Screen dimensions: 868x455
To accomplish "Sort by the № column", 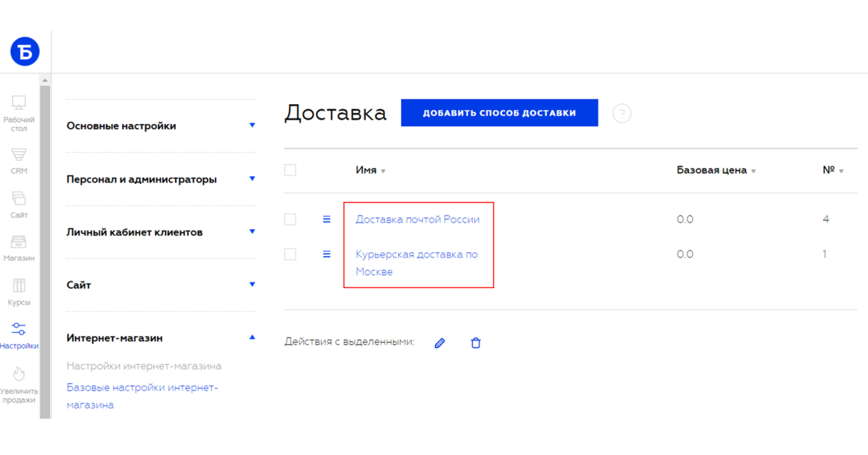I will coord(833,170).
